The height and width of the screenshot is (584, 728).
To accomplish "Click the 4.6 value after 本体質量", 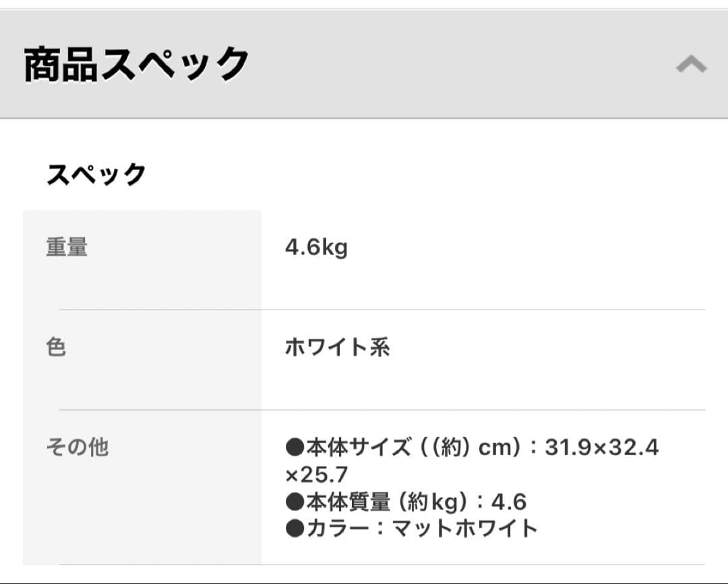I will (x=509, y=502).
